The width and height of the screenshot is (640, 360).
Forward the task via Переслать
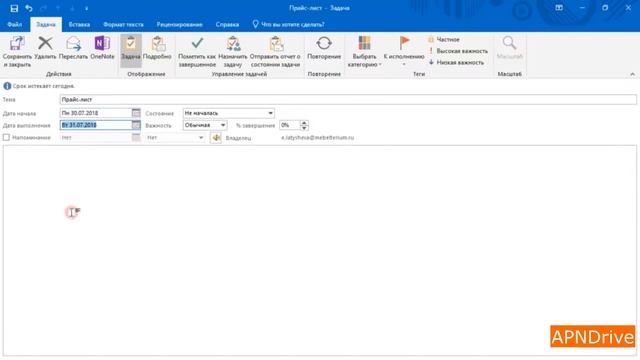point(73,48)
